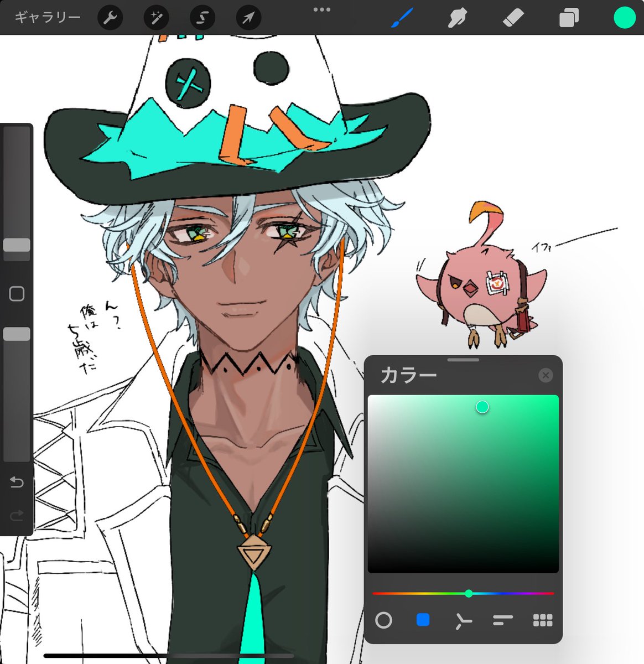Switch to the Palettes grid tab
Image resolution: width=644 pixels, height=664 pixels.
click(x=543, y=620)
